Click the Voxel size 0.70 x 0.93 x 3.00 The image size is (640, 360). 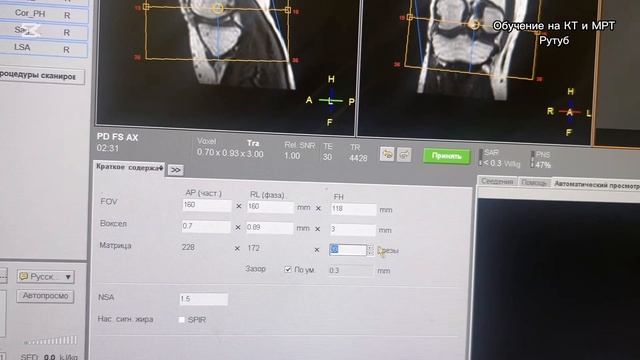(x=230, y=153)
